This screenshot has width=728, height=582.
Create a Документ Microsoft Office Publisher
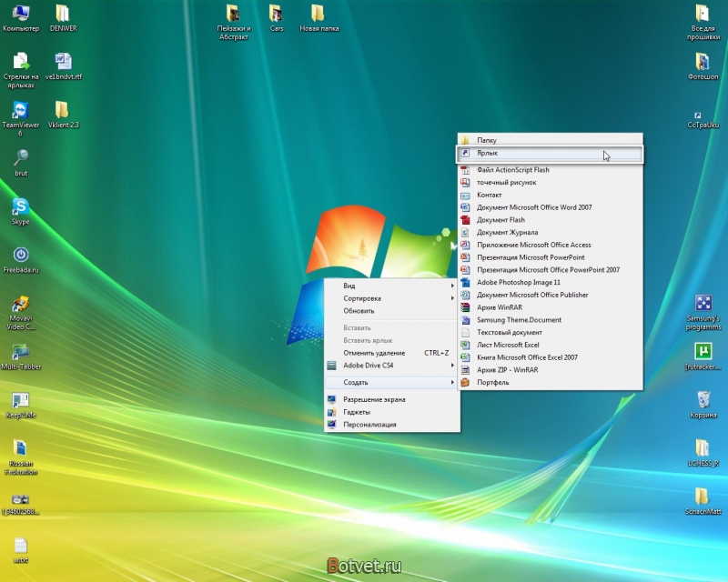click(x=551, y=296)
